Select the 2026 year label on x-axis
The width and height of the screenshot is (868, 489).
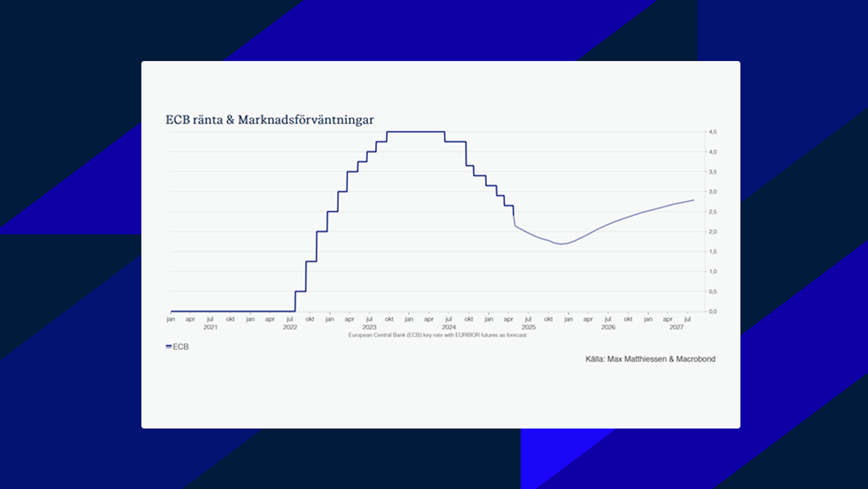pos(608,327)
